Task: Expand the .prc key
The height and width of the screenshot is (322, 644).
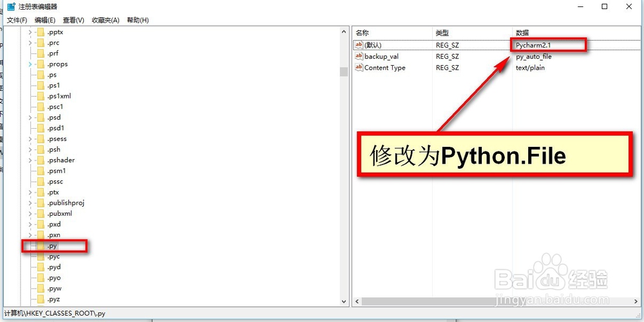Action: pos(30,43)
